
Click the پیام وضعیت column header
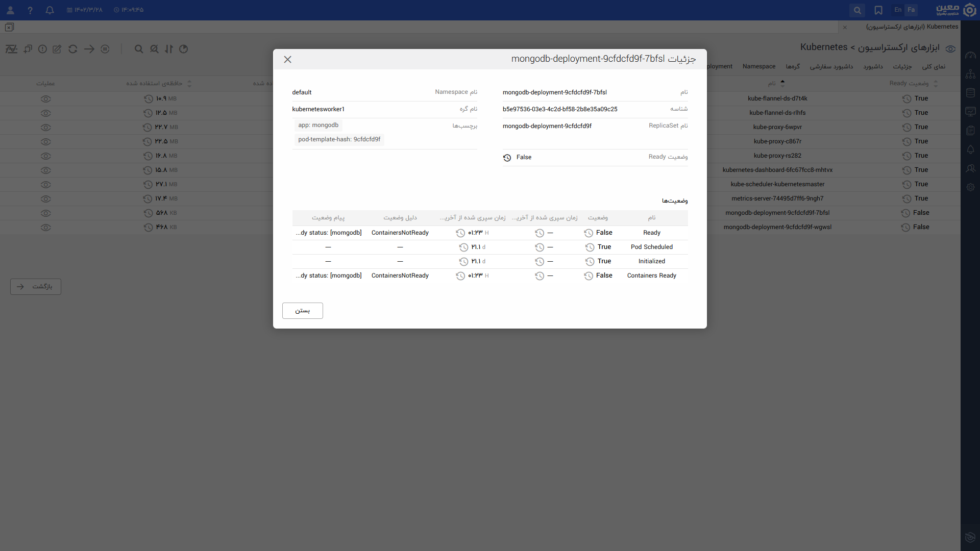(328, 218)
